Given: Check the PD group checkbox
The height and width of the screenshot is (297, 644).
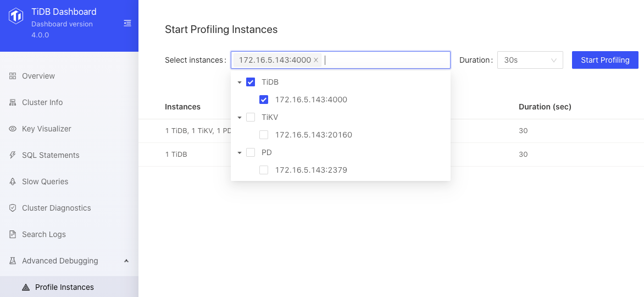Looking at the screenshot, I should (x=251, y=152).
